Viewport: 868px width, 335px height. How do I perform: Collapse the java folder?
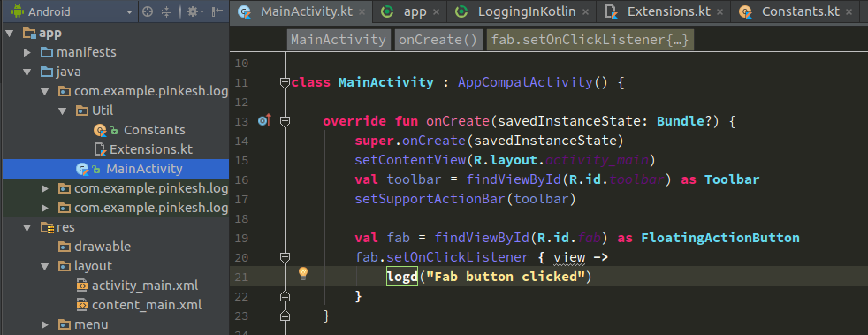point(27,72)
